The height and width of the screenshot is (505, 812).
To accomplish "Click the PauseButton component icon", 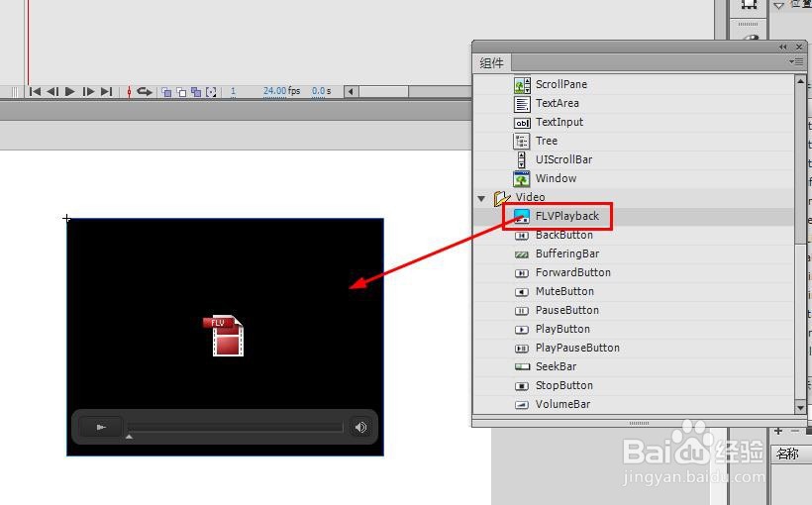I will tap(522, 311).
